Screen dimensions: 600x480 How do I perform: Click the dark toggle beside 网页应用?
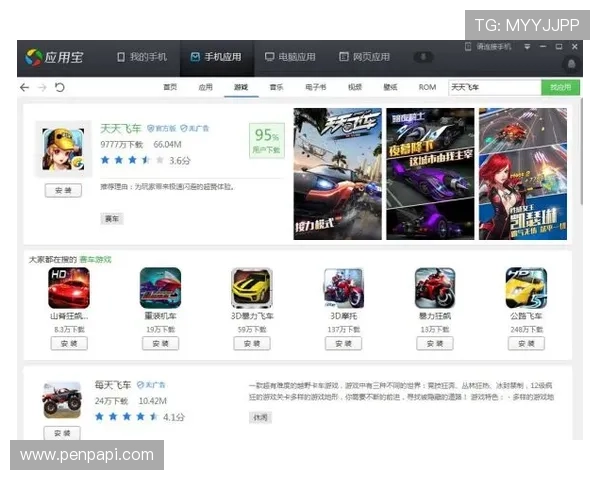[x=424, y=57]
